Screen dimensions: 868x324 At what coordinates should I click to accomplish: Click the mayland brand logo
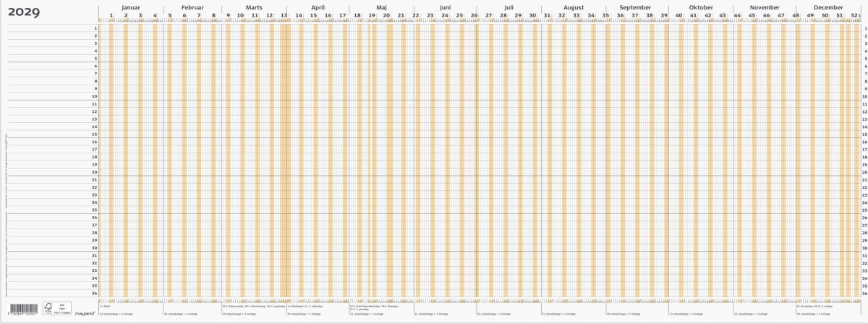84,313
